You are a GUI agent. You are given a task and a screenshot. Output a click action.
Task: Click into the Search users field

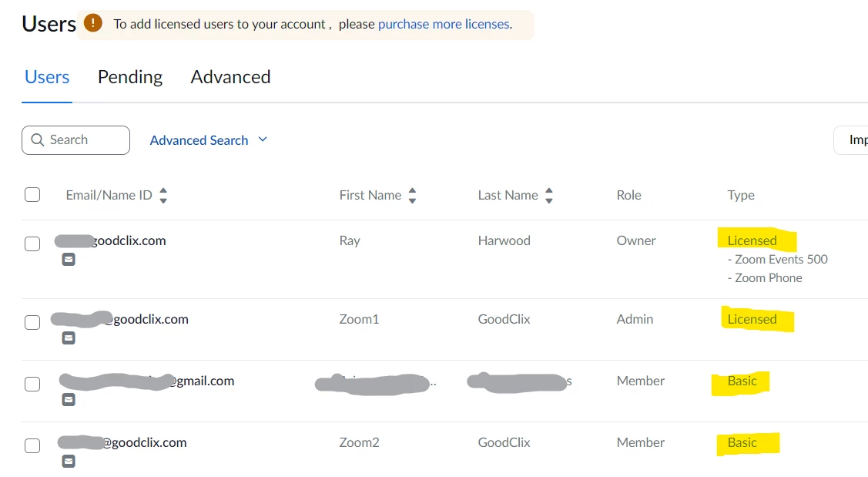point(85,140)
